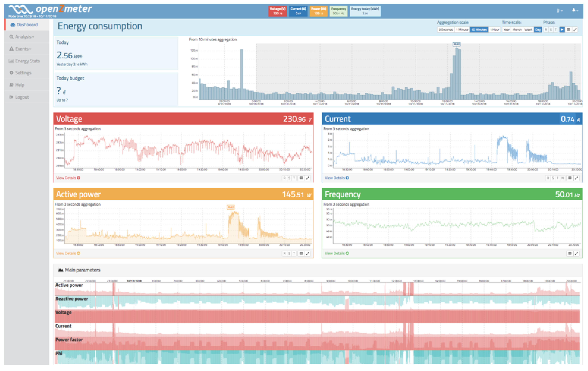Switch time scale to Week
The image size is (588, 371).
[528, 30]
